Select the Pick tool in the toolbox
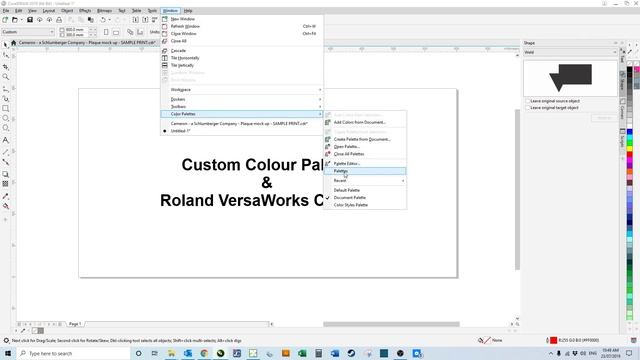 (5, 45)
